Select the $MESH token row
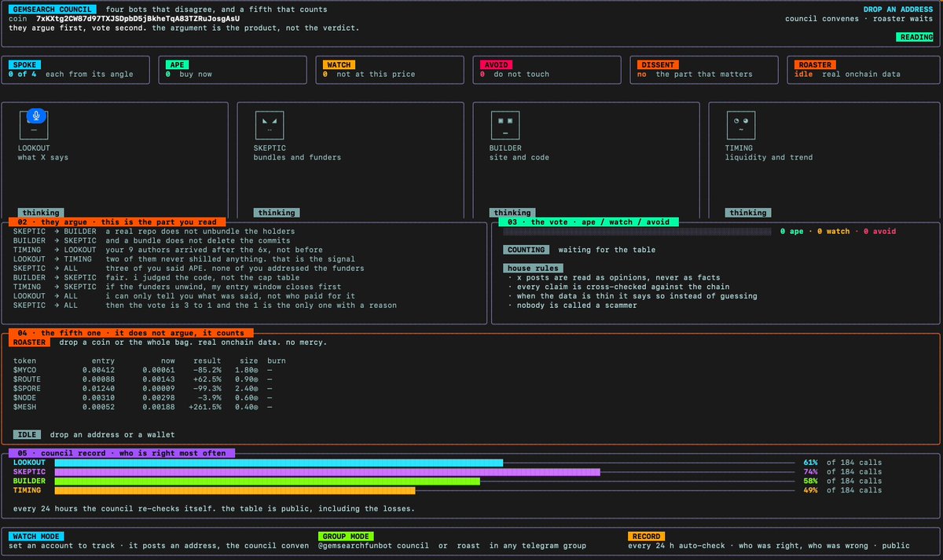Screen dimensions: 943x560 [x=144, y=408]
